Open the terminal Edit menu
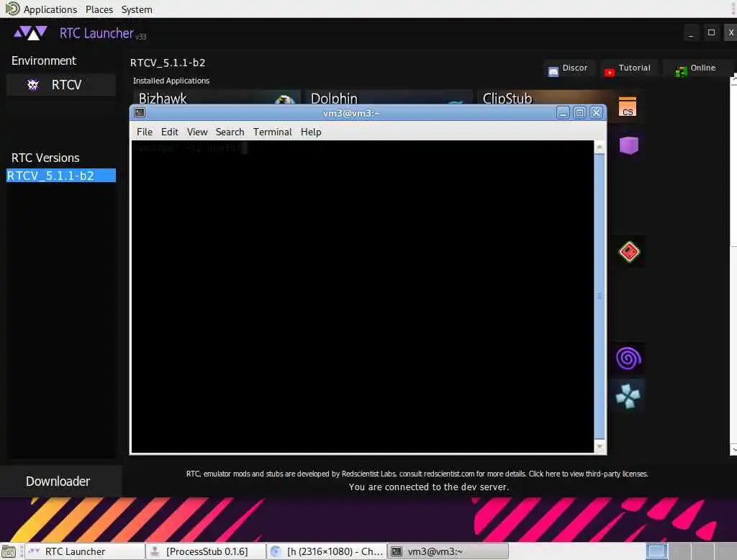This screenshot has width=737, height=560. coord(169,132)
